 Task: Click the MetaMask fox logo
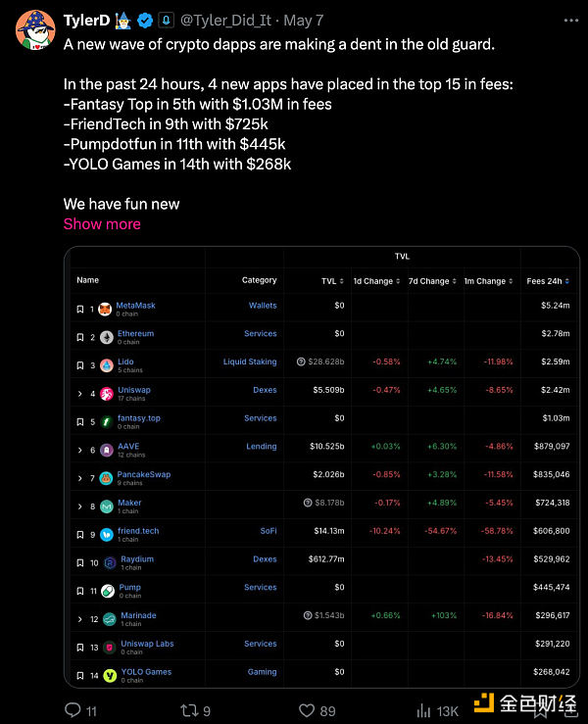[x=105, y=309]
